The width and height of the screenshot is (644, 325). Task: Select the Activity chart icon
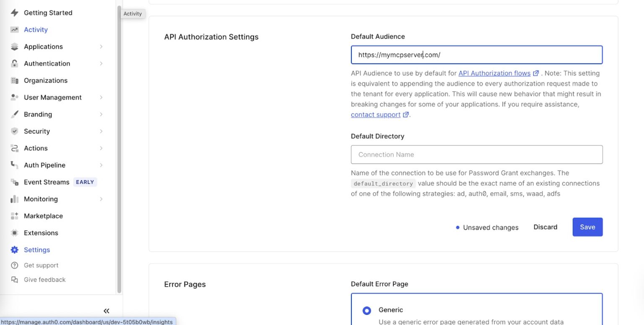coord(14,29)
